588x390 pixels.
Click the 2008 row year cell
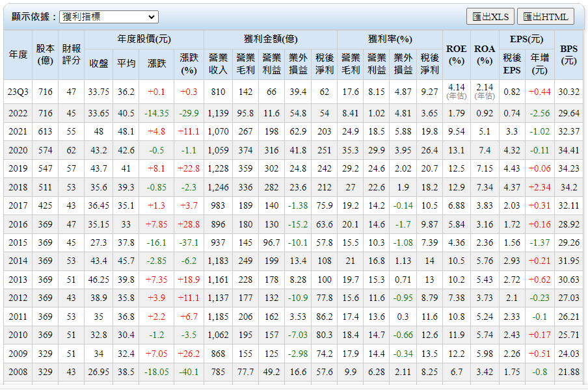tap(18, 372)
